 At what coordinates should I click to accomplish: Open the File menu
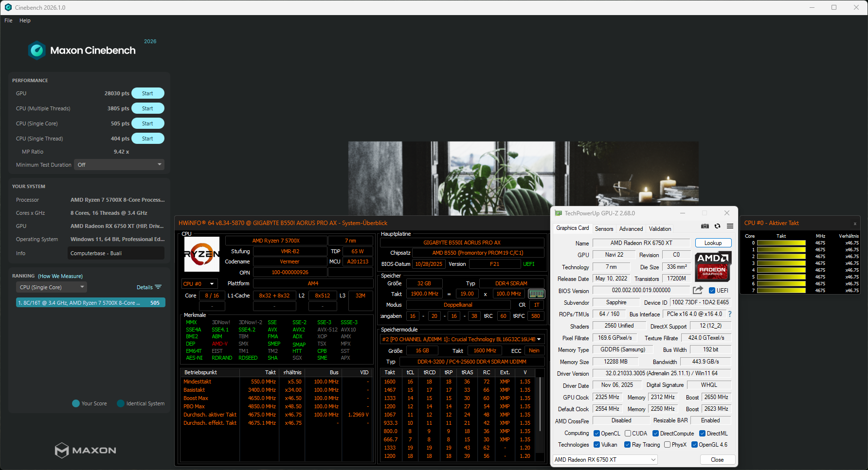click(x=8, y=20)
